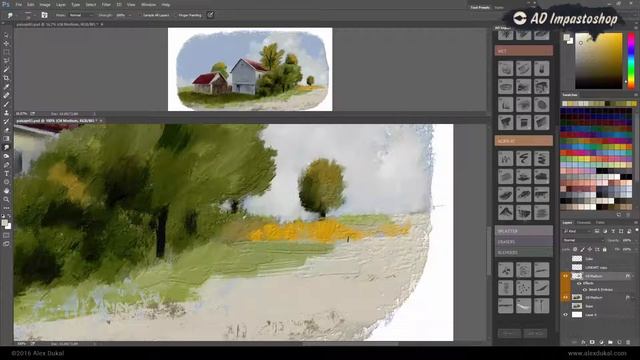Viewport: 640px width, 360px height.
Task: Select the Zoom tool
Action: click(6, 199)
